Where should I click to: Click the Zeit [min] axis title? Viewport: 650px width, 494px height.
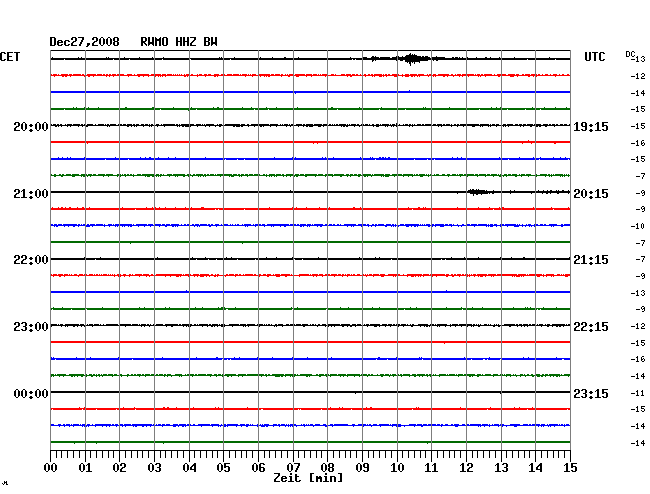308,478
